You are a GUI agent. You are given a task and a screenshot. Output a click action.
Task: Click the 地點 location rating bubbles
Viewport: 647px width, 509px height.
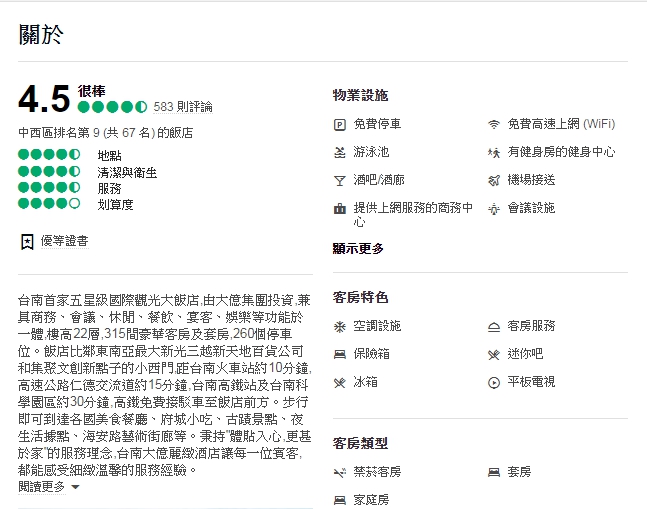(49, 155)
